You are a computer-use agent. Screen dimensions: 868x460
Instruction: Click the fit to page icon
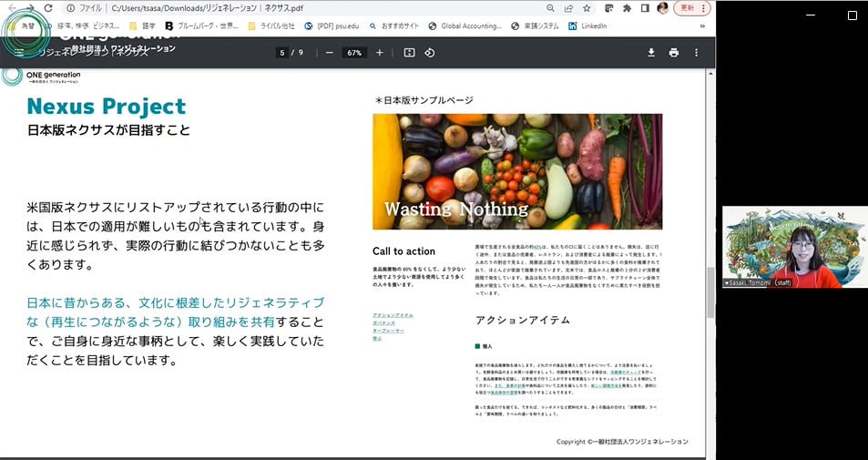point(409,53)
